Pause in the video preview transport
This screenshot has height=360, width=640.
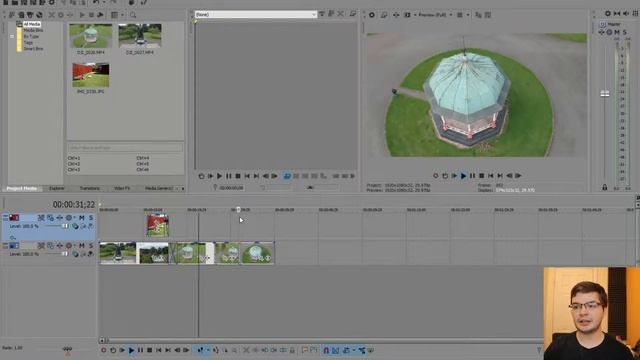tap(472, 176)
